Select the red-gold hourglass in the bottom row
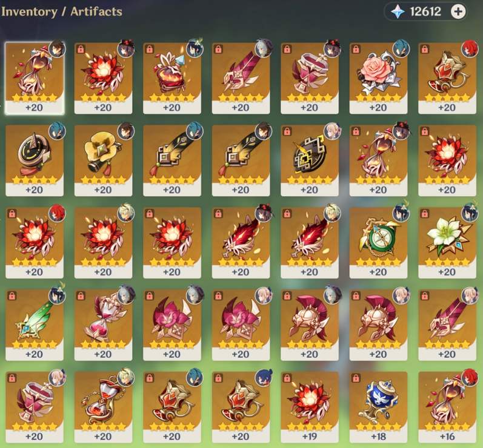 [x=103, y=407]
